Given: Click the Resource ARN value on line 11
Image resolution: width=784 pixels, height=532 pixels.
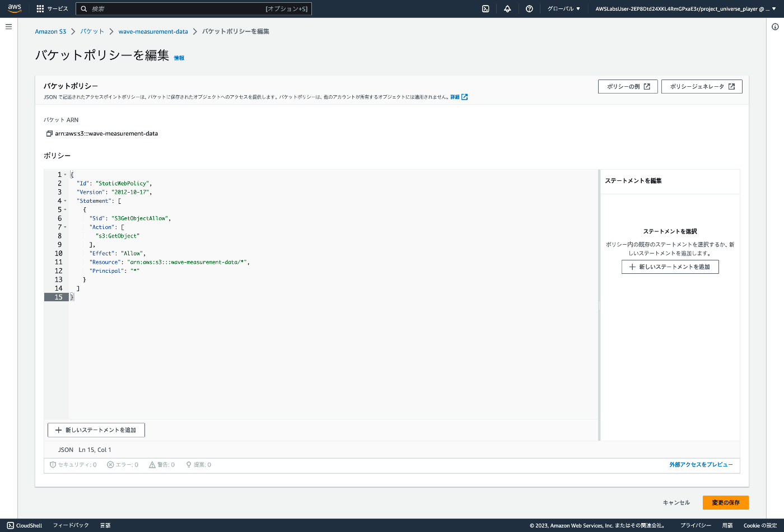Looking at the screenshot, I should point(187,262).
